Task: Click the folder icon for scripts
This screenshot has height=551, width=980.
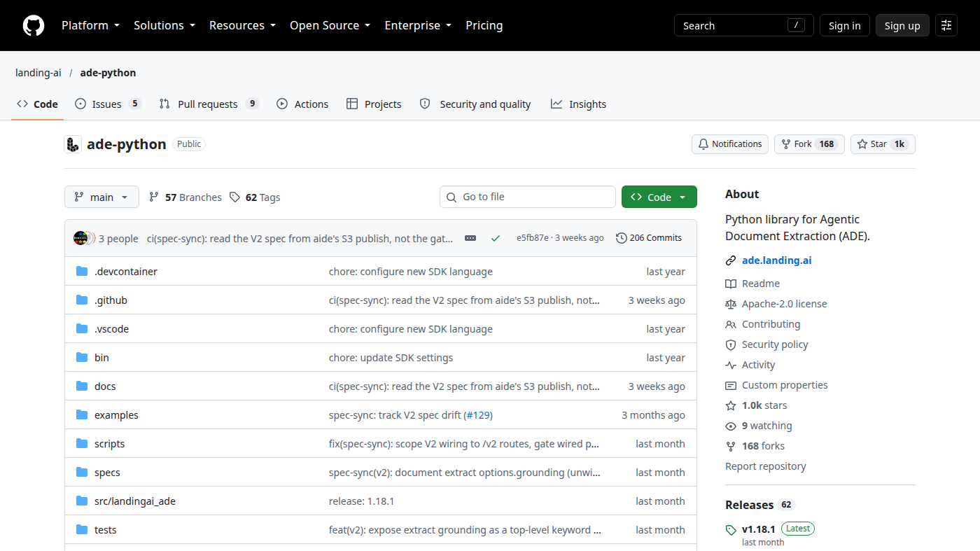Action: (82, 444)
